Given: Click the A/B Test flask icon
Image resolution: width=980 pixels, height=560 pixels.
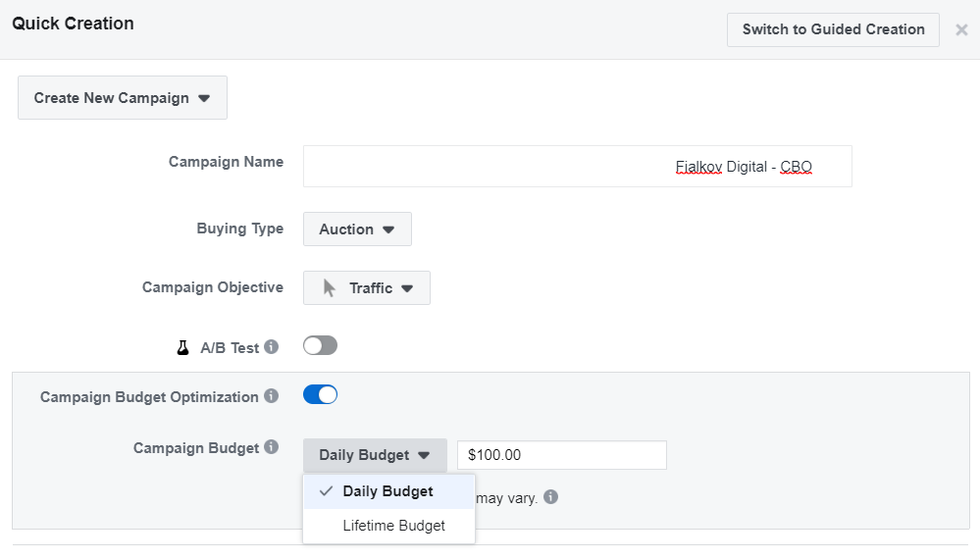Looking at the screenshot, I should pyautogui.click(x=182, y=347).
